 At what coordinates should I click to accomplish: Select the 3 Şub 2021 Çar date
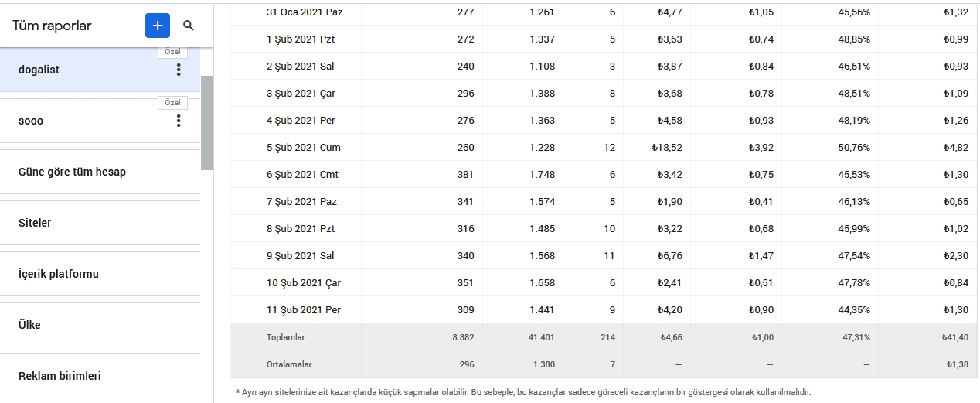point(301,94)
